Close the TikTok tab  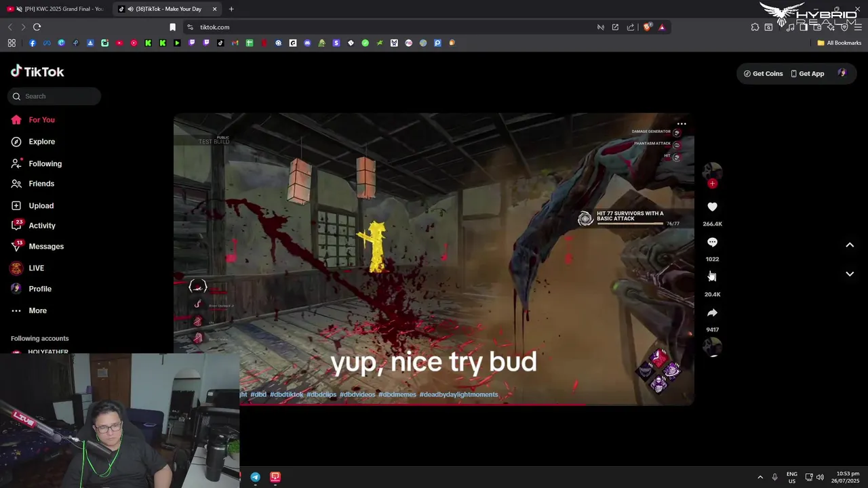point(215,9)
